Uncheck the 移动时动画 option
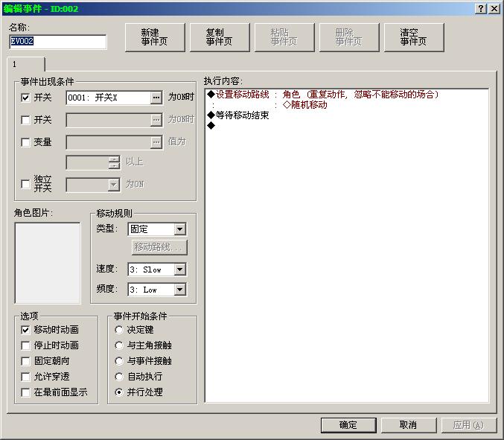Screen dimensions: 504x440 25,330
